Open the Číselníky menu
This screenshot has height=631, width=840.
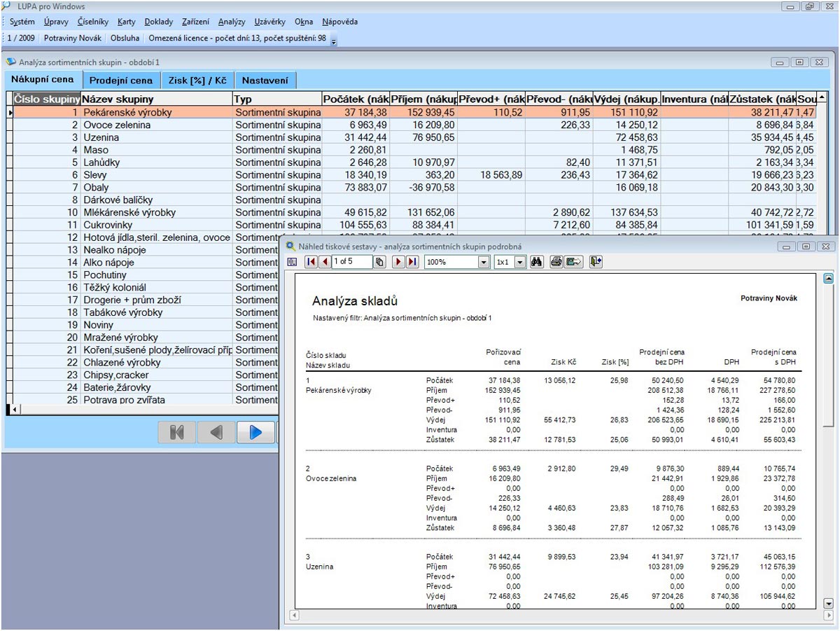click(x=93, y=22)
